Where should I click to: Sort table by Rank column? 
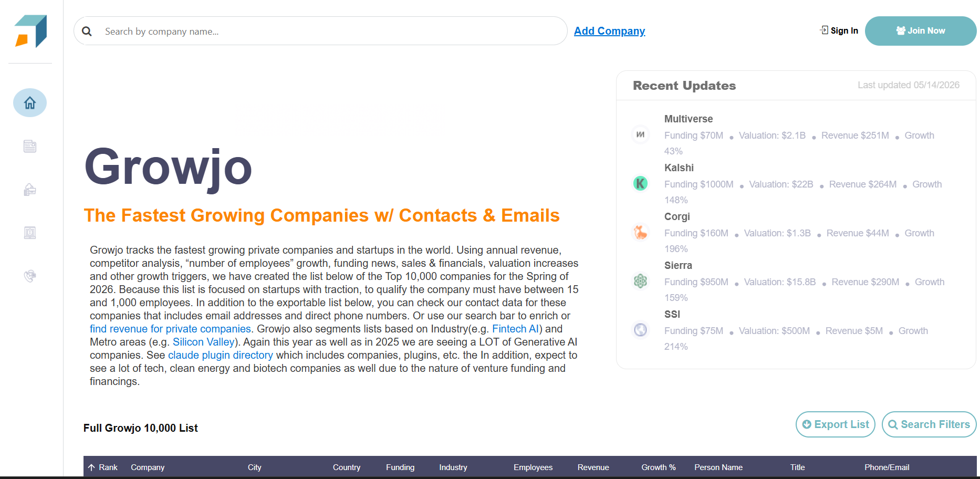pos(103,467)
